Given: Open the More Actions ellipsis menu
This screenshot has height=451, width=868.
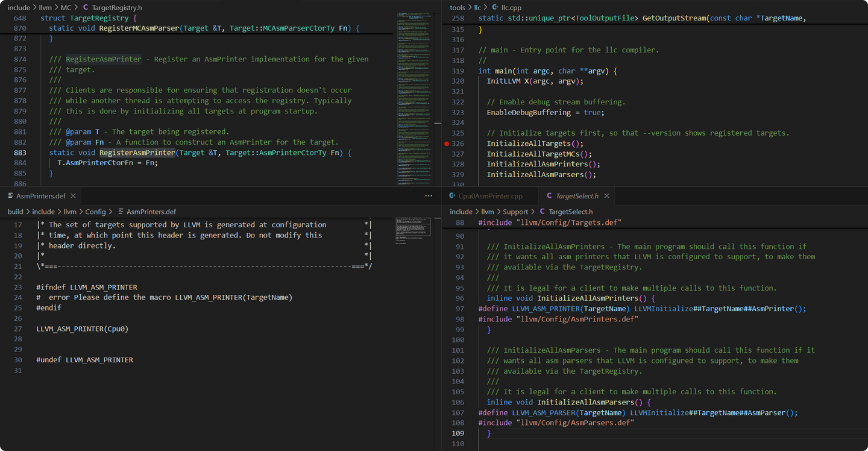Looking at the screenshot, I should (429, 196).
